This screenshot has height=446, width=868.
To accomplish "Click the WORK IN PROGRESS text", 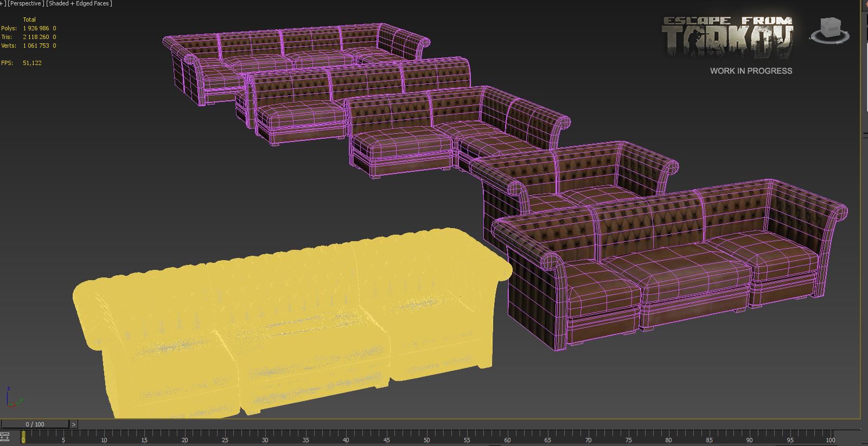I will coord(751,71).
